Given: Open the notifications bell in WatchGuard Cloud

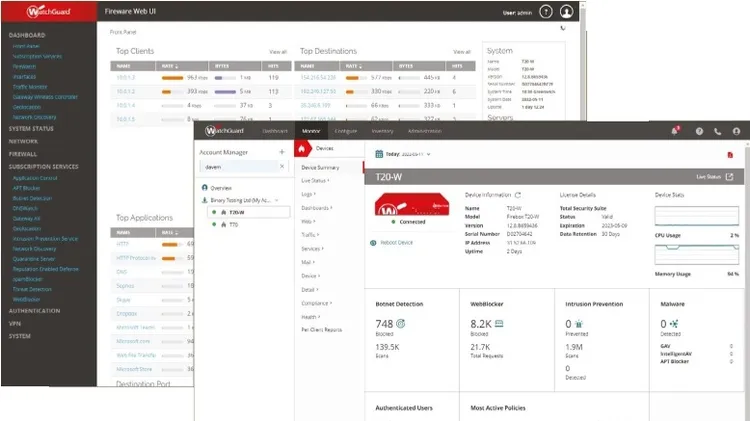Looking at the screenshot, I should pyautogui.click(x=675, y=131).
